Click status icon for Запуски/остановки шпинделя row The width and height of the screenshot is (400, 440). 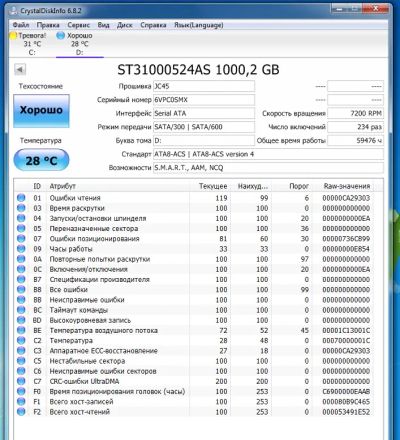pos(21,218)
